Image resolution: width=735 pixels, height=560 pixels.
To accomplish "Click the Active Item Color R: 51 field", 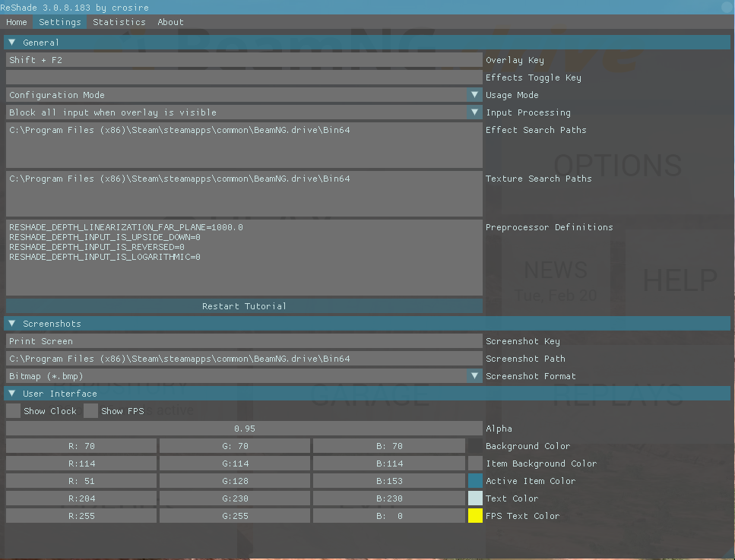I will point(81,481).
